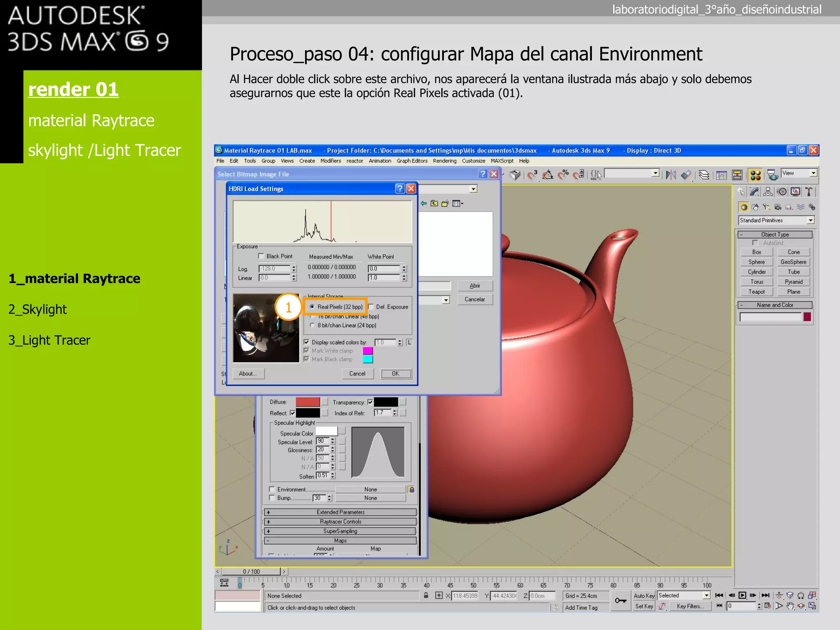840x630 pixels.
Task: Open the Standard Primitives dropdown
Action: click(x=776, y=220)
